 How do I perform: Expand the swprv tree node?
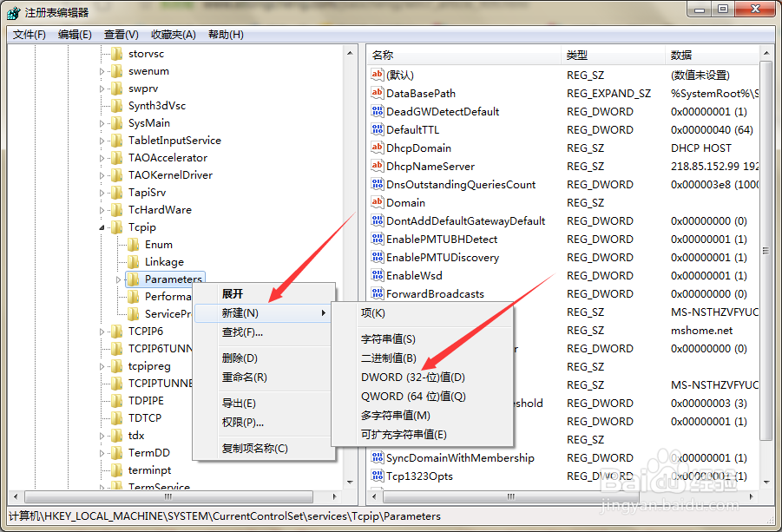[102, 89]
